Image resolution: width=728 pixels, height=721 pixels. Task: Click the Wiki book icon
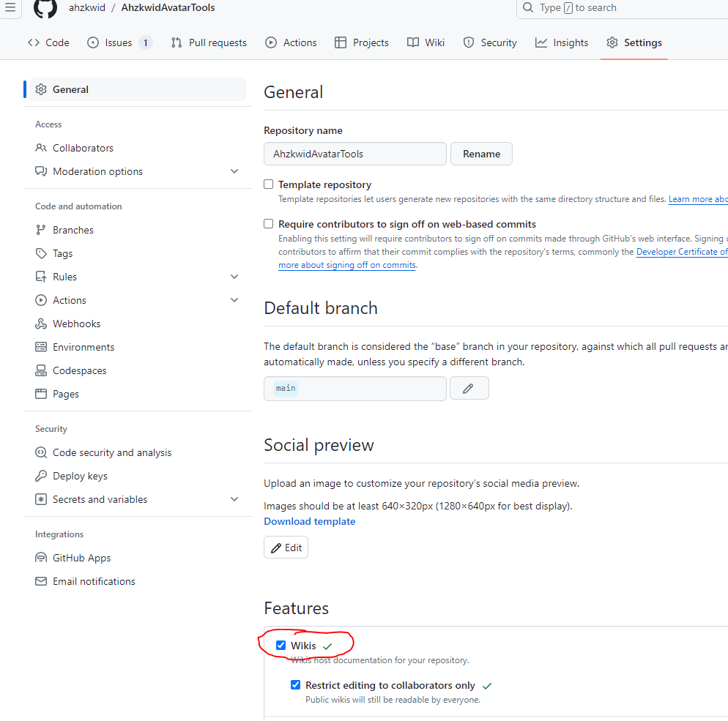(413, 42)
